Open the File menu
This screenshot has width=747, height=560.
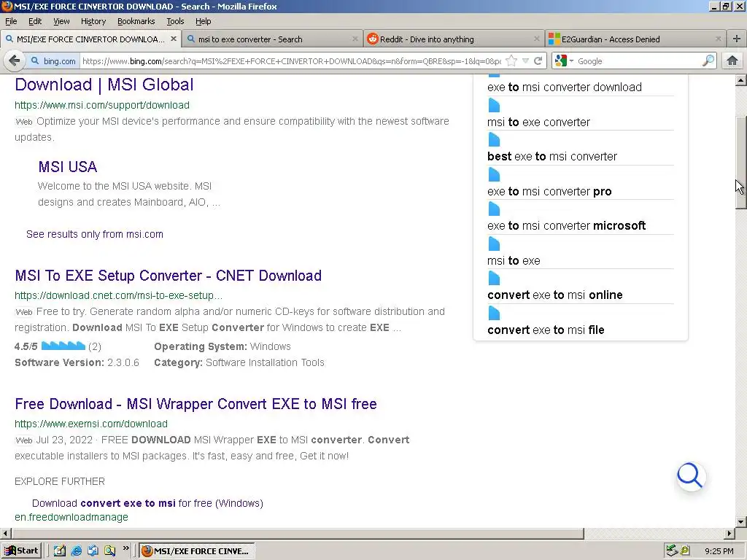(x=11, y=21)
